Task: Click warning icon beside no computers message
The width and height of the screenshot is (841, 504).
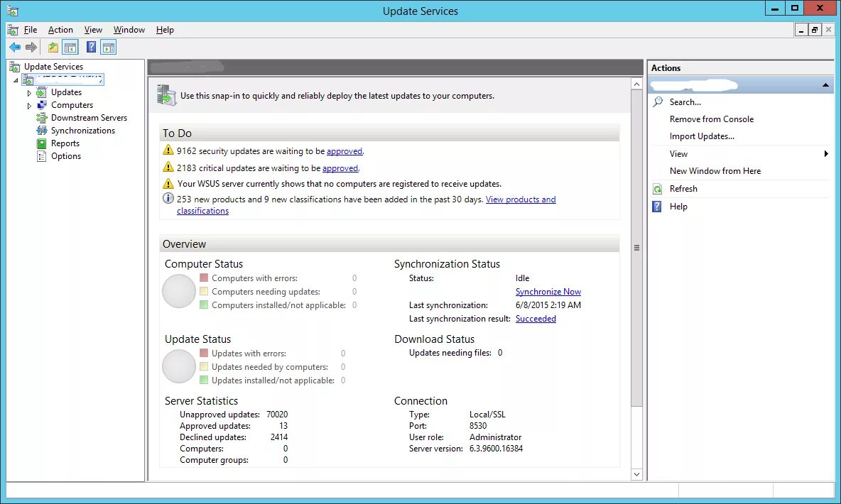Action: pos(168,183)
